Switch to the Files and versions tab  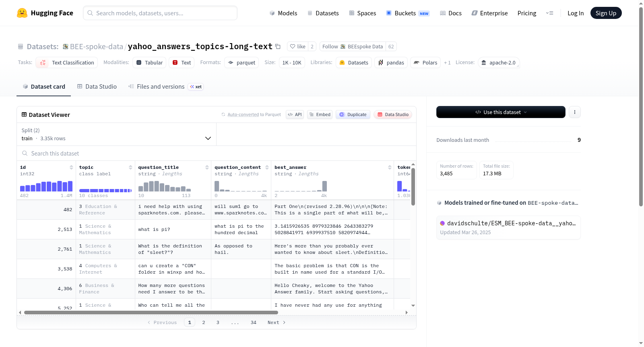165,86
